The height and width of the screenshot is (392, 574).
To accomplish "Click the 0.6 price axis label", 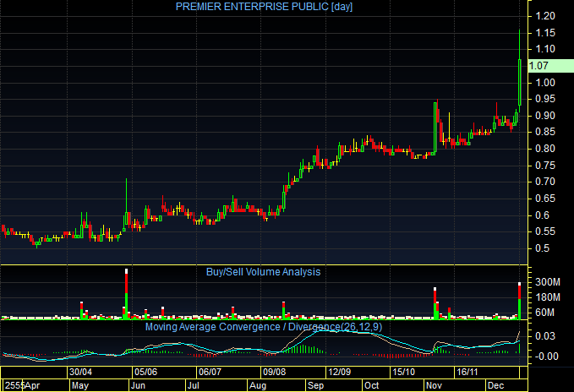I will coord(543,215).
